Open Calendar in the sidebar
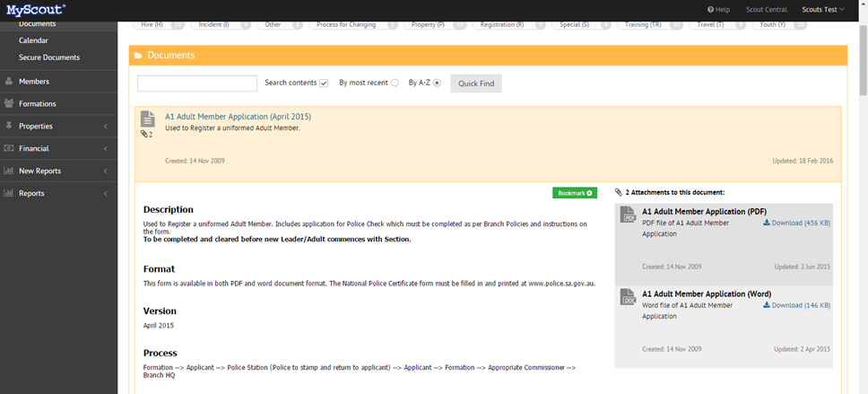Viewport: 868px width, 394px height. point(33,40)
